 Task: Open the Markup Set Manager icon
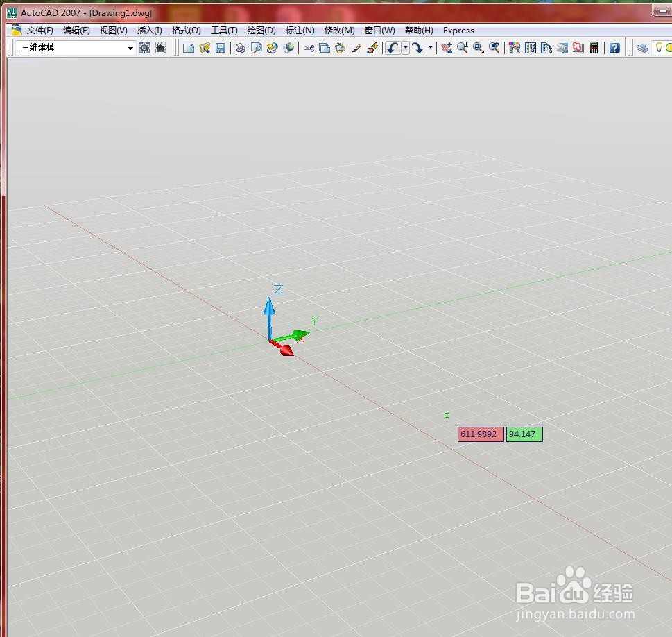pyautogui.click(x=578, y=48)
